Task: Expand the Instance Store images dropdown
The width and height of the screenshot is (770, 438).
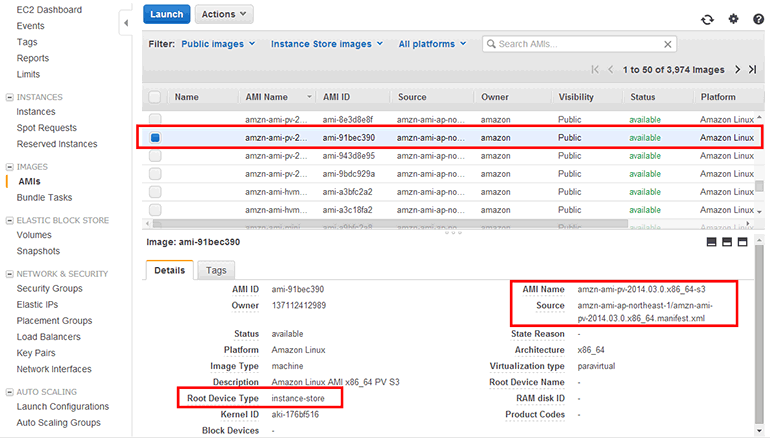Action: 327,44
